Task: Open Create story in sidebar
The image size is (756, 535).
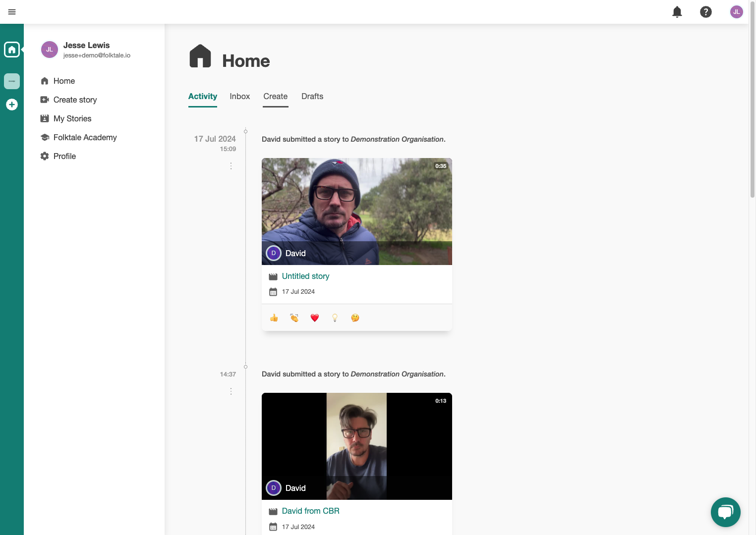Action: (68, 100)
